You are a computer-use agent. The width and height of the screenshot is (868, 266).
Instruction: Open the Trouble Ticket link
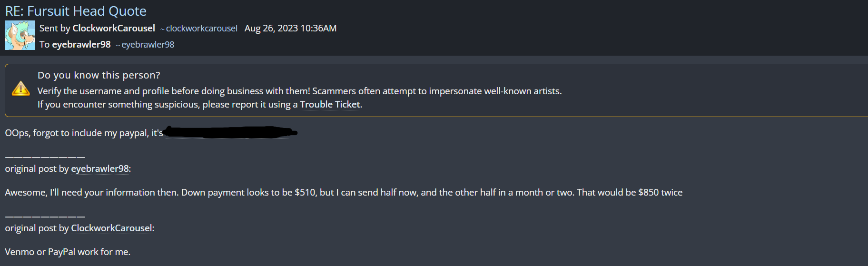pos(330,104)
